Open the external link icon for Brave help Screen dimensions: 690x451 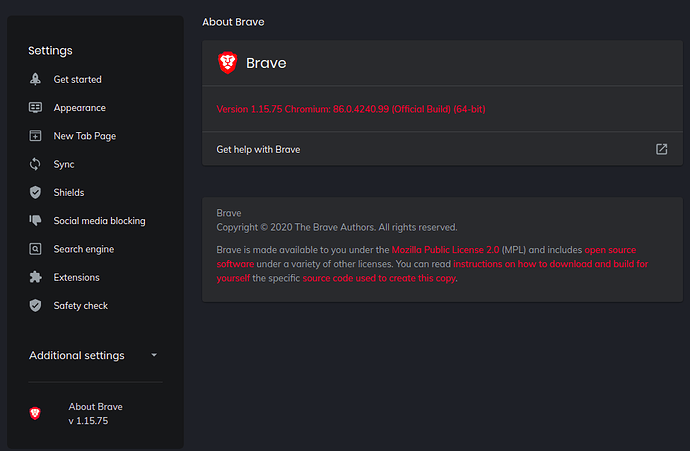tap(661, 149)
